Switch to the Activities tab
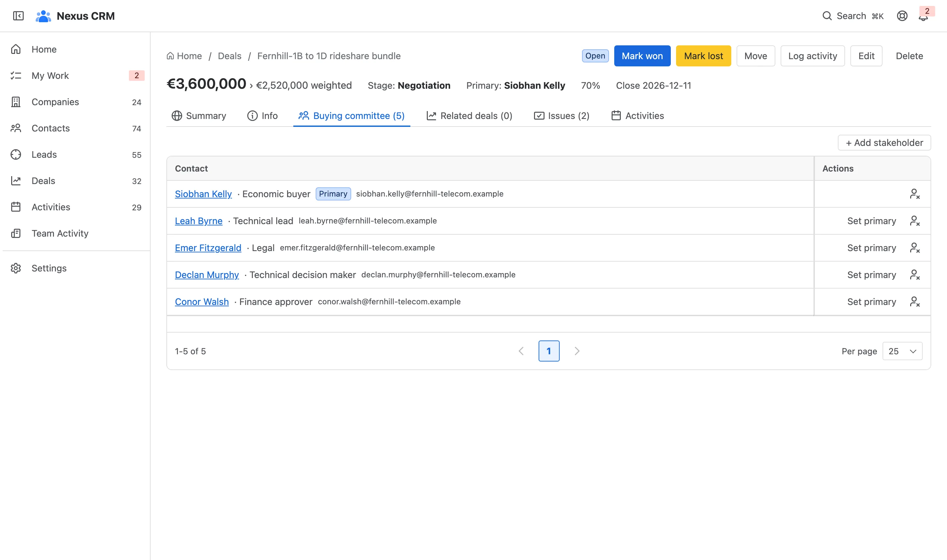This screenshot has height=560, width=947. (638, 116)
